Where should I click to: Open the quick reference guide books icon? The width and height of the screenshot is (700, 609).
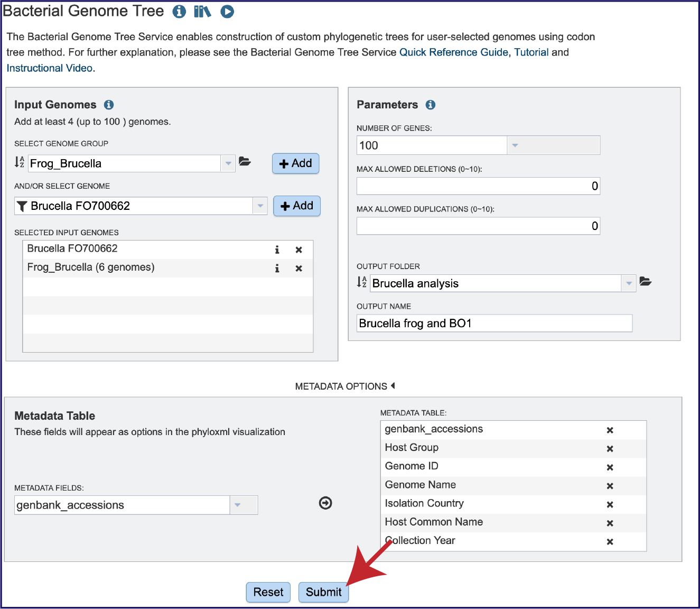pos(202,12)
